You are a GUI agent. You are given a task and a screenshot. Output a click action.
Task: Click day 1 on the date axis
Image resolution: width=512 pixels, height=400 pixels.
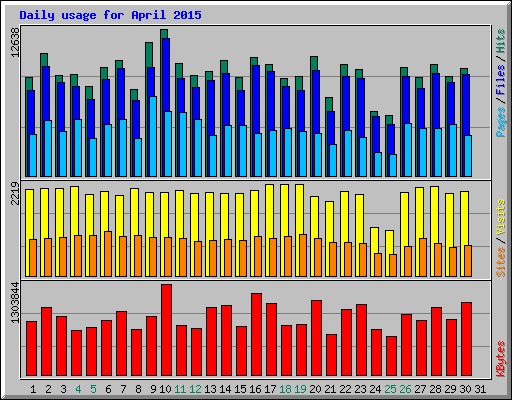pos(33,389)
